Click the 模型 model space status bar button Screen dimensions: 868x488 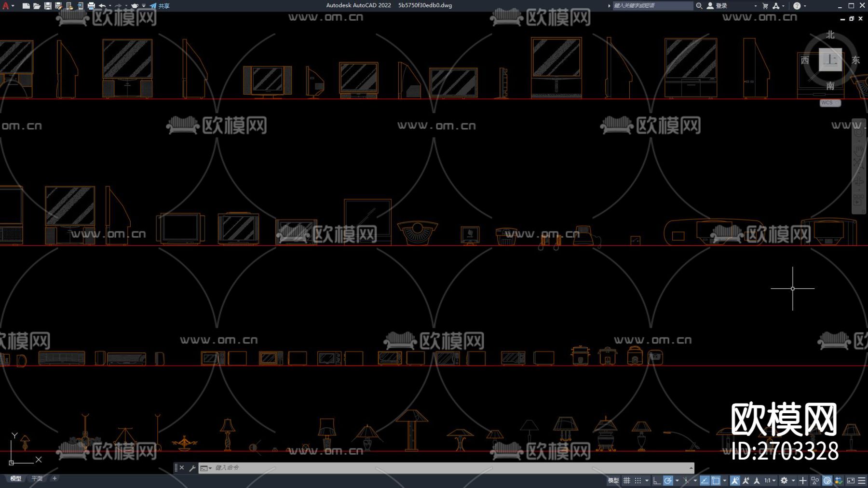coord(613,480)
